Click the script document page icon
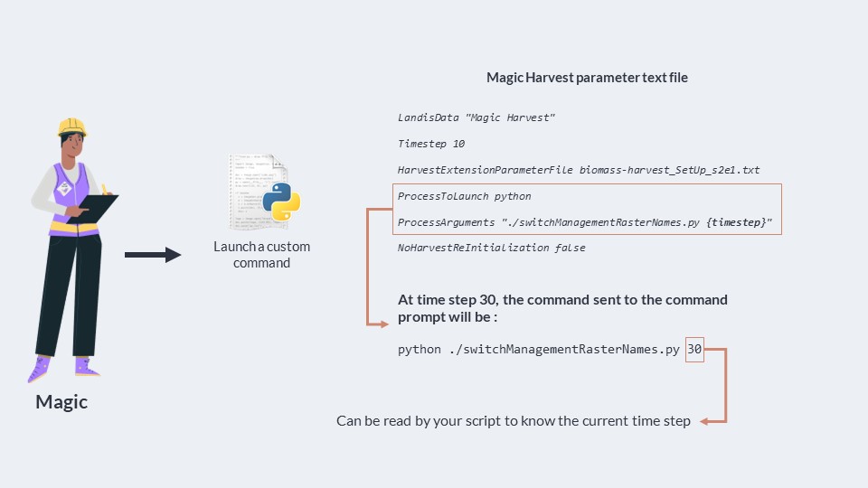 click(x=258, y=192)
